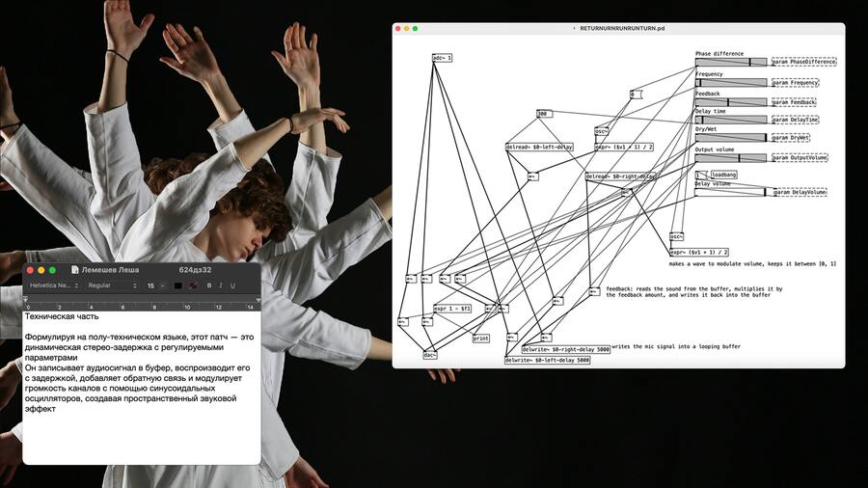Image resolution: width=868 pixels, height=488 pixels.
Task: Zoom the Pd patch window green button
Action: coord(415,28)
